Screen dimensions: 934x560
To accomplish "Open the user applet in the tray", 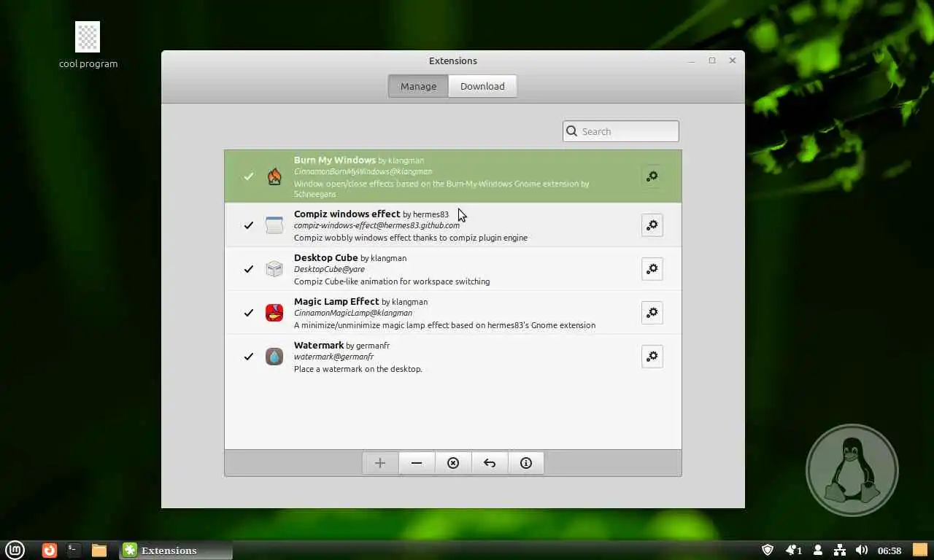I will (818, 551).
